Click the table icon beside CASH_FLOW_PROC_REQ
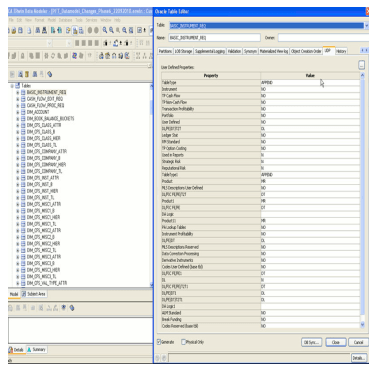Image resolution: width=380 pixels, height=369 pixels. click(23, 106)
